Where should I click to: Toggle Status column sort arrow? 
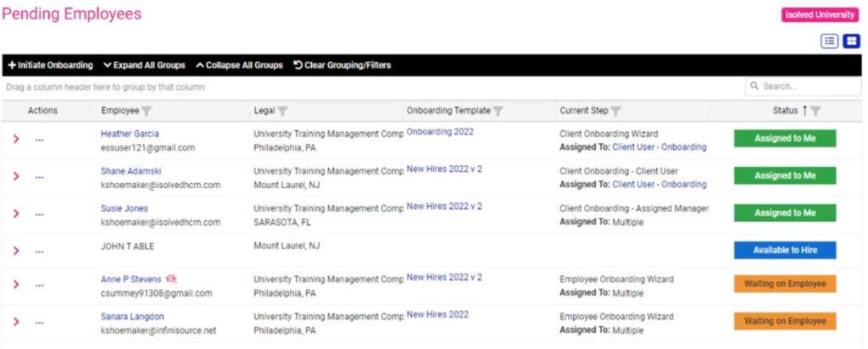[x=804, y=111]
